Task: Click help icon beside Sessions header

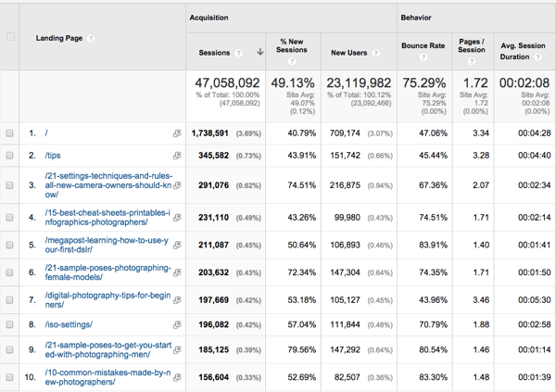Action: [x=239, y=53]
